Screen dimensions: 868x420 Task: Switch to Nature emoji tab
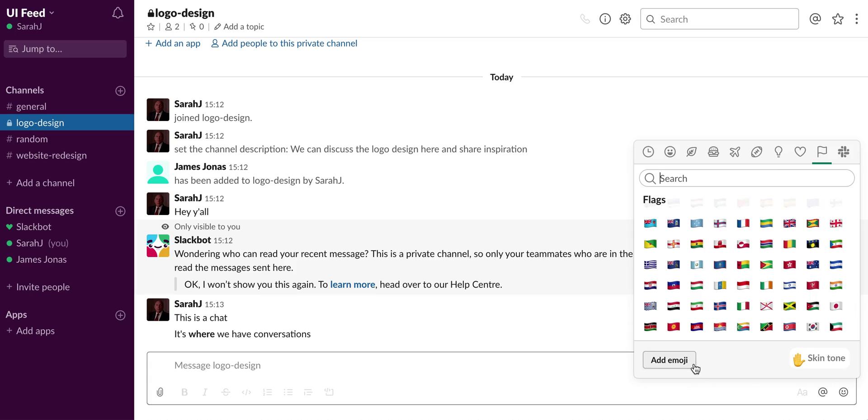(x=692, y=152)
